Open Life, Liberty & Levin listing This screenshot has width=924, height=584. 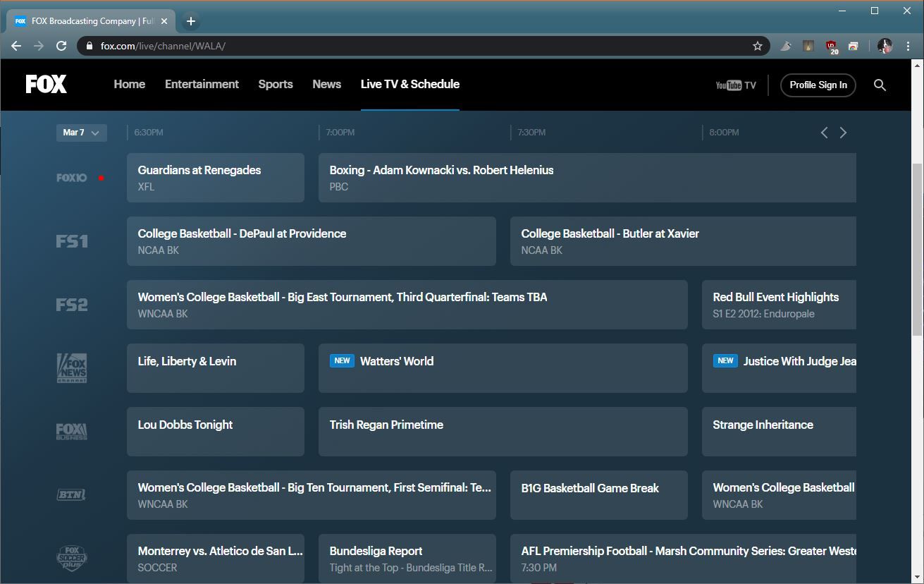(216, 368)
